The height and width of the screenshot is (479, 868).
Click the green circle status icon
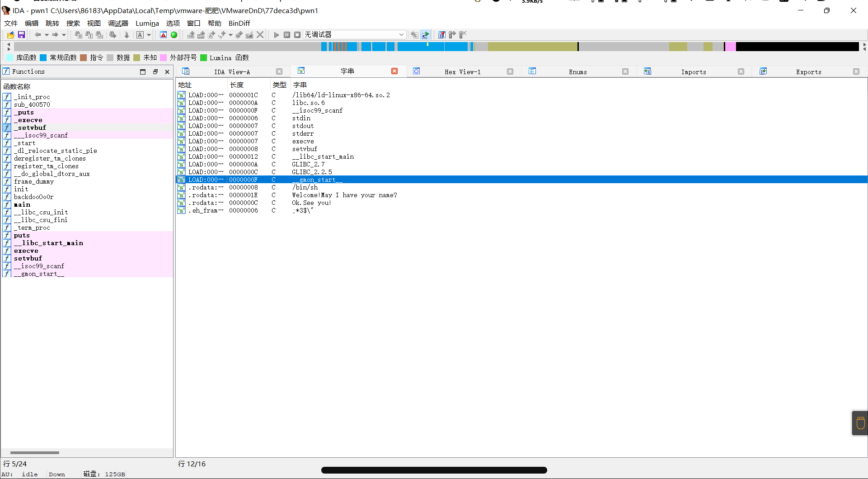pyautogui.click(x=174, y=35)
